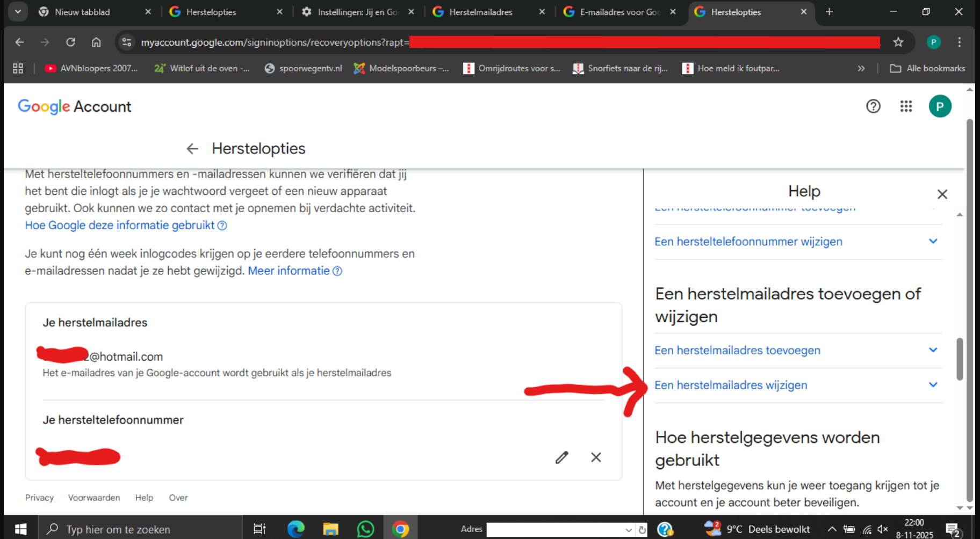Image resolution: width=980 pixels, height=539 pixels.
Task: Open 'Alle bookmarks' folder
Action: point(927,68)
